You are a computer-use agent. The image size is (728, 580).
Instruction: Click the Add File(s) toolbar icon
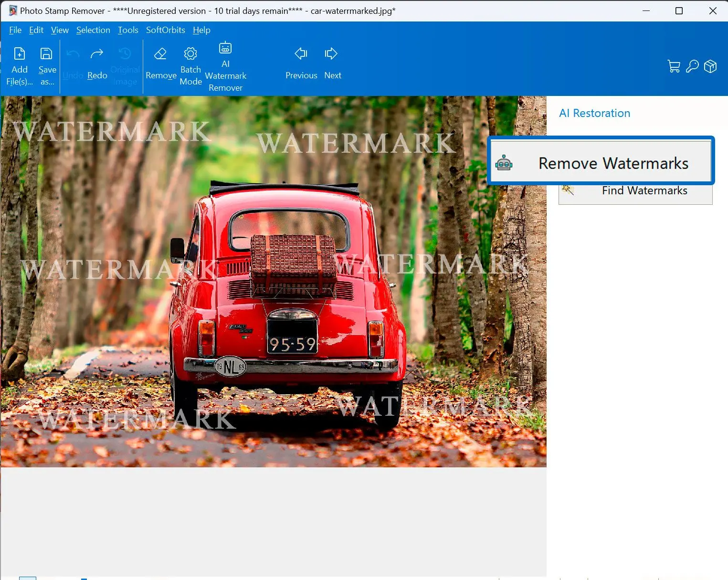click(20, 54)
